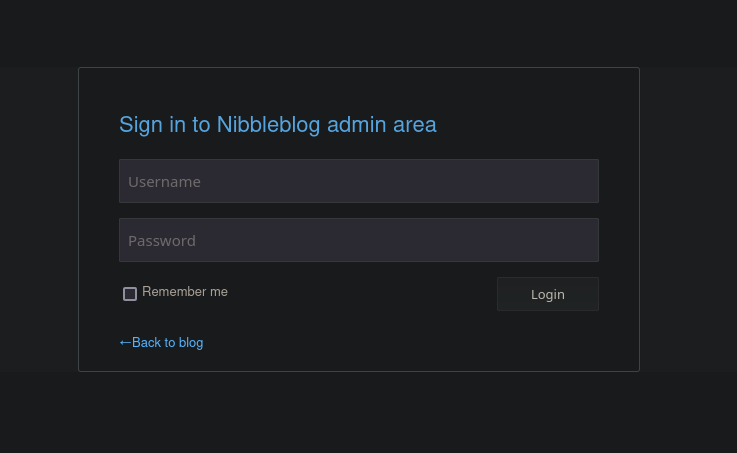Click the blank space right of the login panel
The height and width of the screenshot is (453, 737).
click(688, 220)
